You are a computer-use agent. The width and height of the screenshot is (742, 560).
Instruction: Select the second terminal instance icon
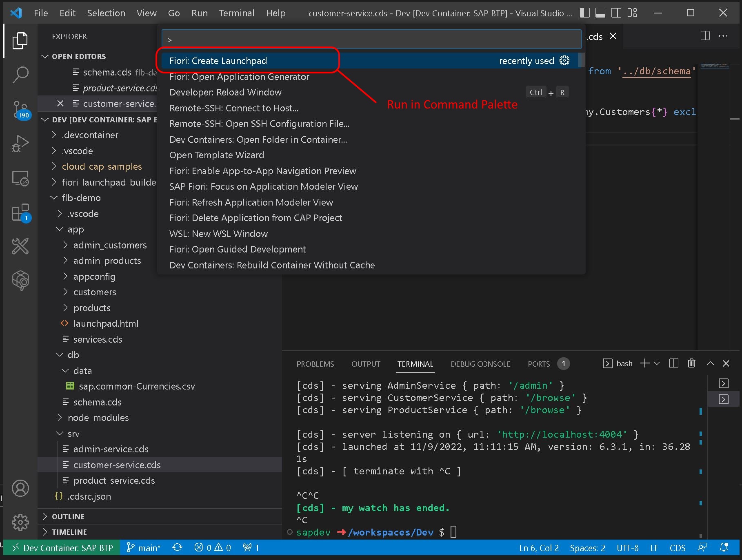point(724,399)
